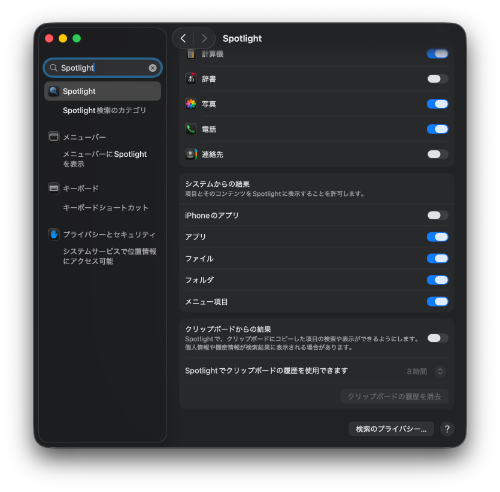Click the Dictionary (辞書) app icon
The height and width of the screenshot is (492, 500).
(191, 79)
